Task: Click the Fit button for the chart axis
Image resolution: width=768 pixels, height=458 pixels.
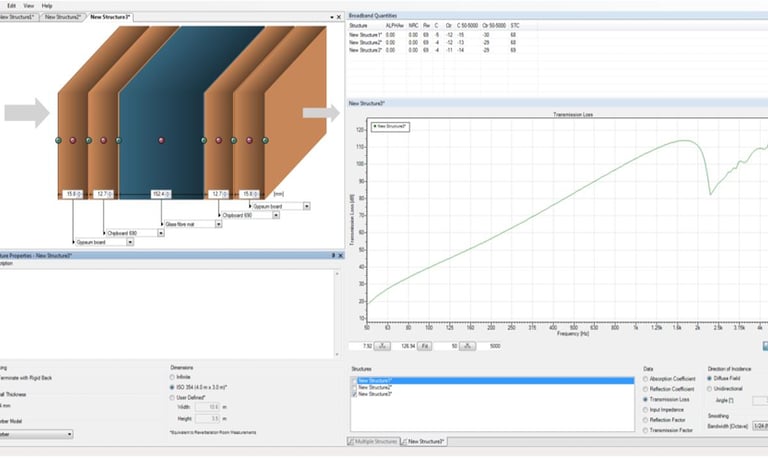Action: (x=425, y=346)
